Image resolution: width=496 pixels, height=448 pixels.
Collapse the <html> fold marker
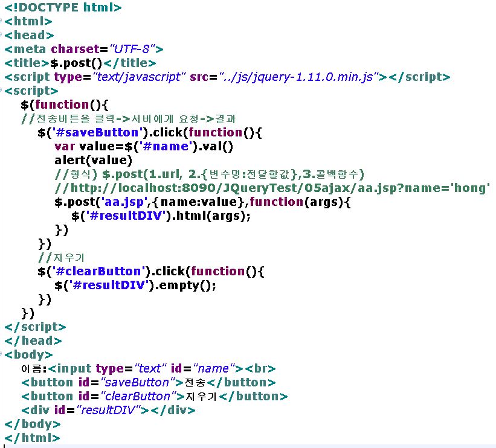pyautogui.click(x=1, y=21)
